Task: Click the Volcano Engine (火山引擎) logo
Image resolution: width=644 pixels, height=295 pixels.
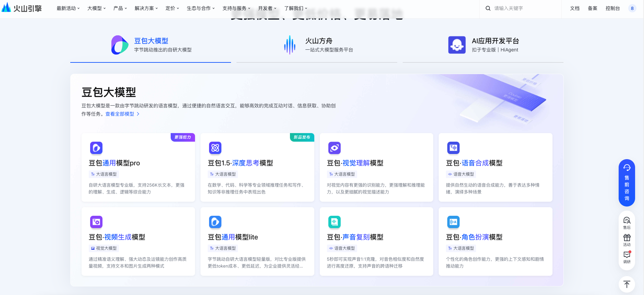Action: [22, 8]
